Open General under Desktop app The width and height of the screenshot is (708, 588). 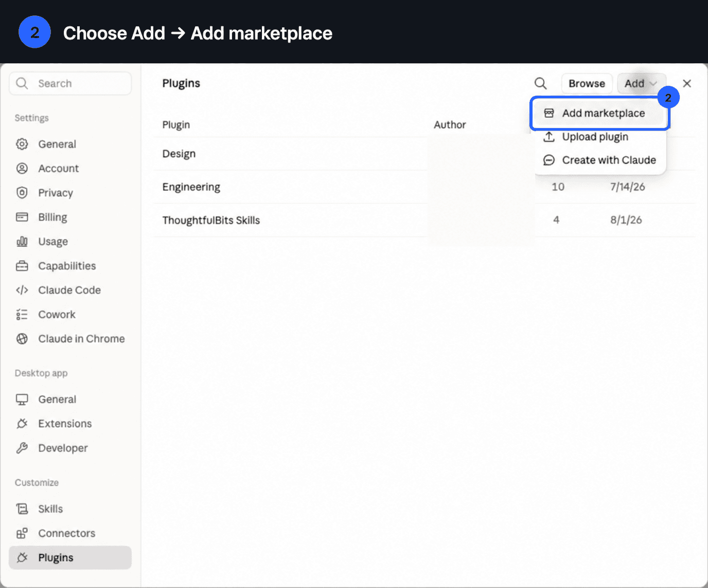coord(70,399)
